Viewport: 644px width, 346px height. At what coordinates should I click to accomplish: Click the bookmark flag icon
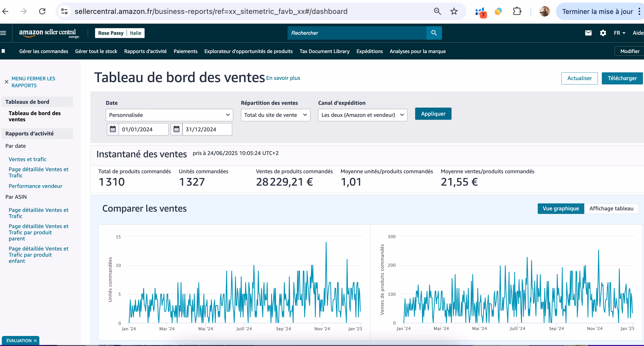click(x=3, y=51)
